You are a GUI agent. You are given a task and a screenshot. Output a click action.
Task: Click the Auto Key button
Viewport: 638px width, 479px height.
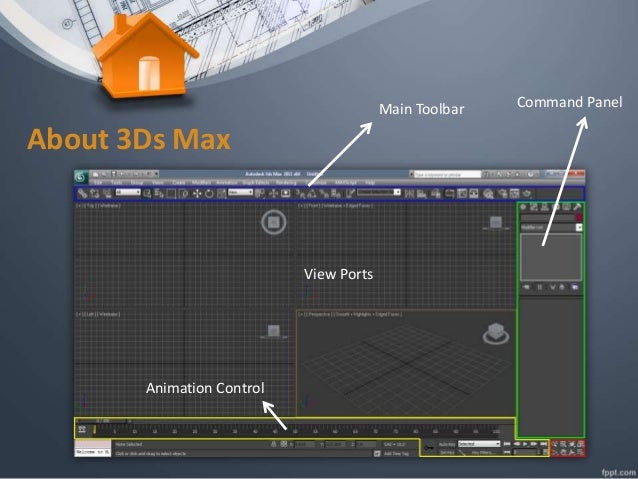tap(447, 444)
